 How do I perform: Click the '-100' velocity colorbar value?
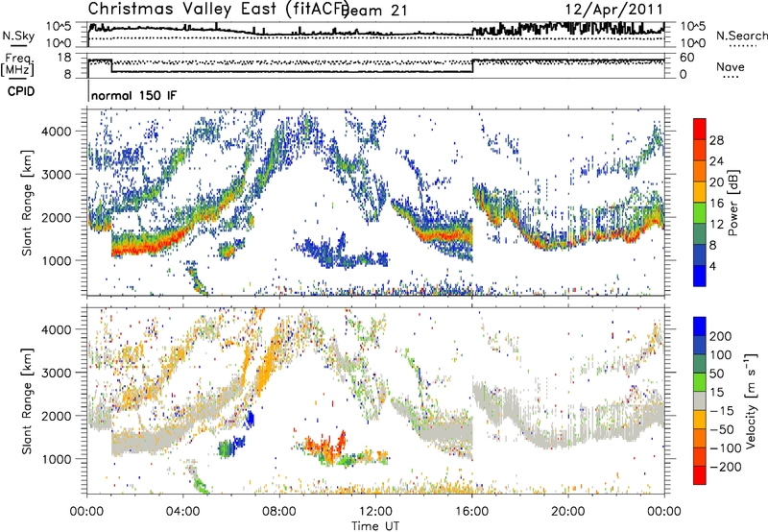[x=725, y=448]
